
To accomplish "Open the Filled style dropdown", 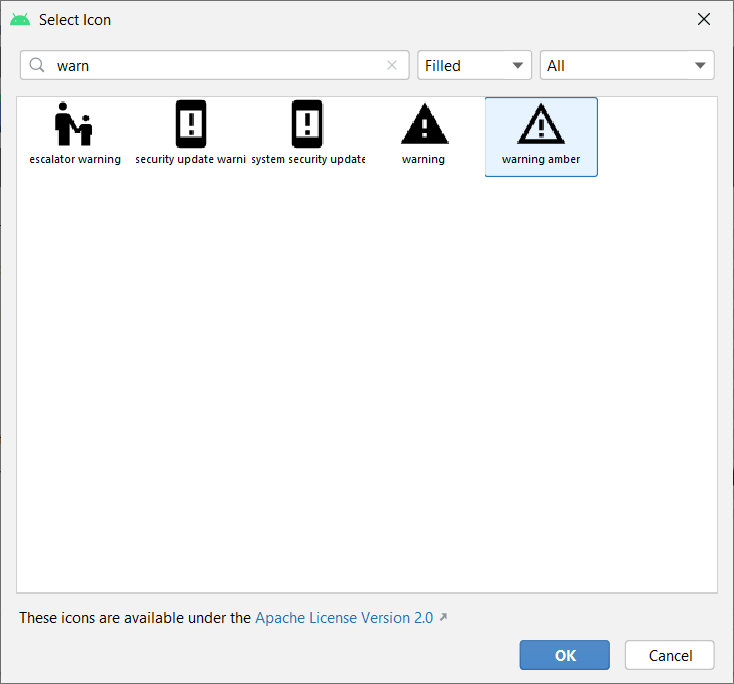I will (x=474, y=65).
